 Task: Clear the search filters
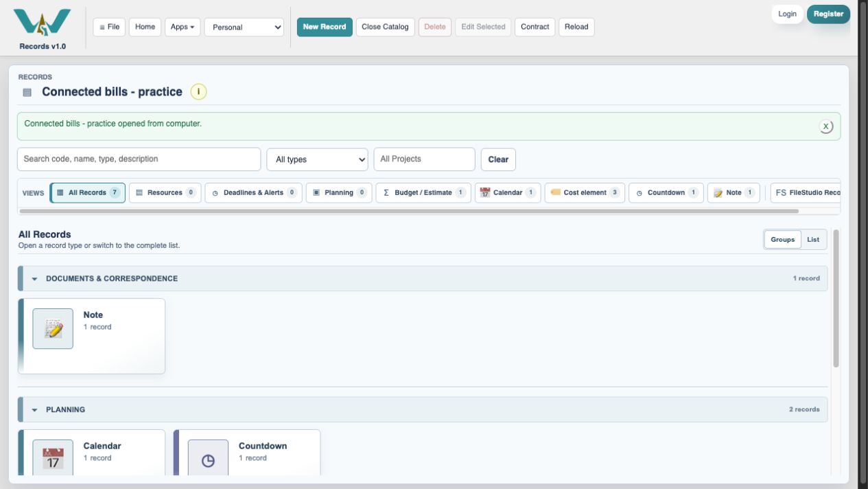point(498,159)
